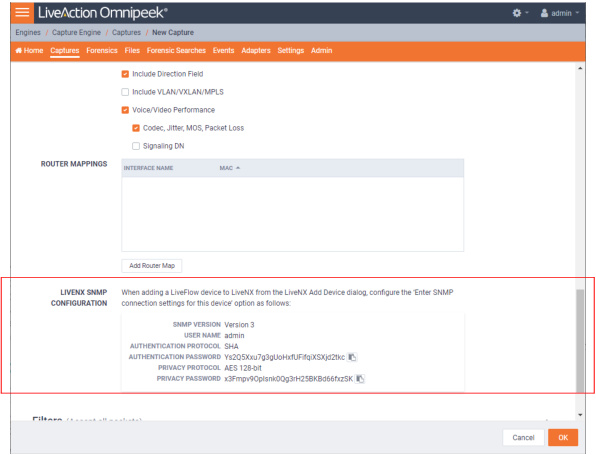Click the admin user icon
This screenshot has height=455, width=596.
[x=544, y=13]
